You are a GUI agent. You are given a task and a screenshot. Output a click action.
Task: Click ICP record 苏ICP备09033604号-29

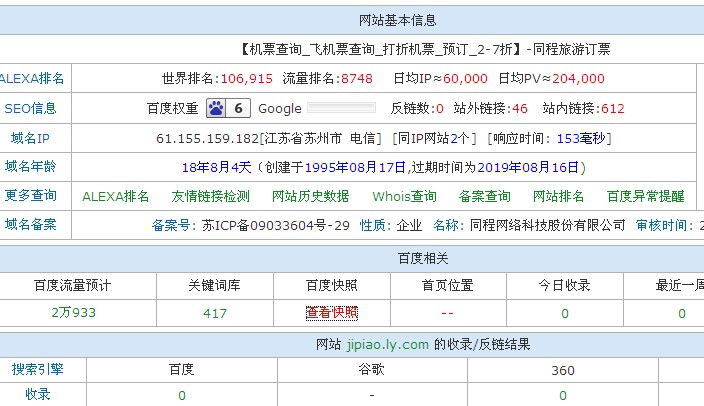(276, 225)
